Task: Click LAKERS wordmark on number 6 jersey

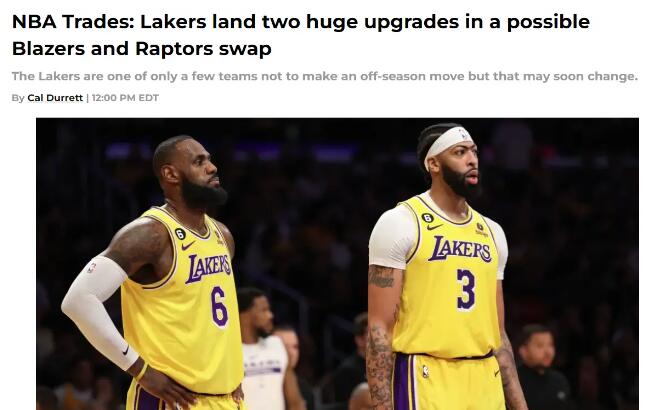Action: (208, 267)
